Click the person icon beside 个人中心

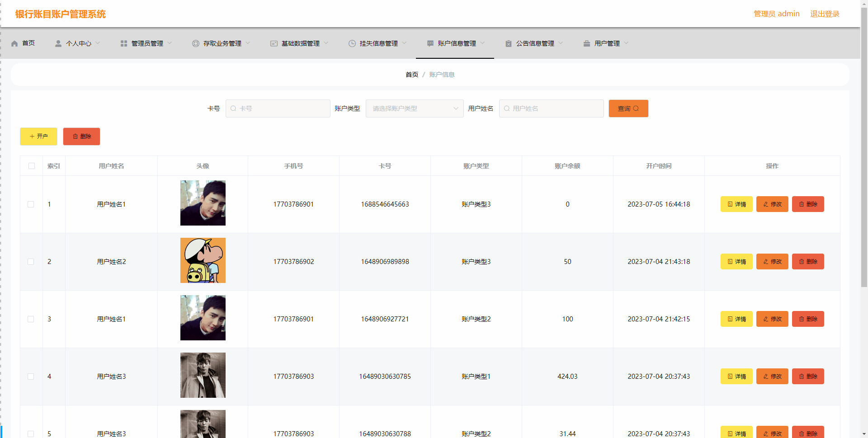pos(58,43)
